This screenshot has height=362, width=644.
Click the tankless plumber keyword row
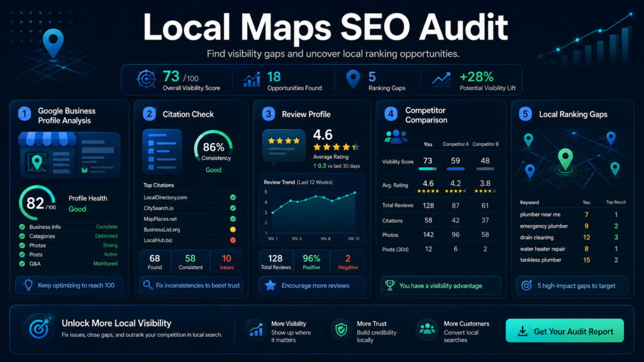[x=573, y=260]
